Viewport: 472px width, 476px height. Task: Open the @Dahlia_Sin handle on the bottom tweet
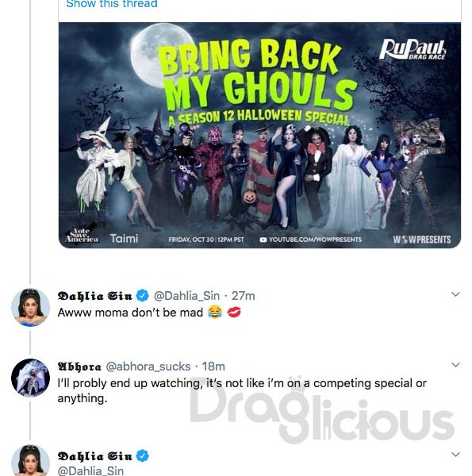(x=90, y=470)
